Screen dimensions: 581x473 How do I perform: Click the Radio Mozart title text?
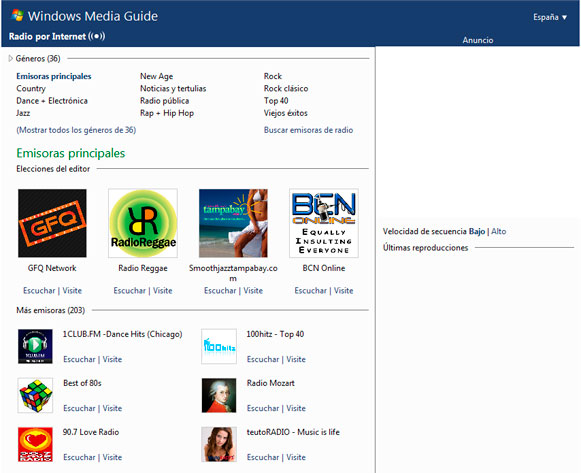coord(270,383)
